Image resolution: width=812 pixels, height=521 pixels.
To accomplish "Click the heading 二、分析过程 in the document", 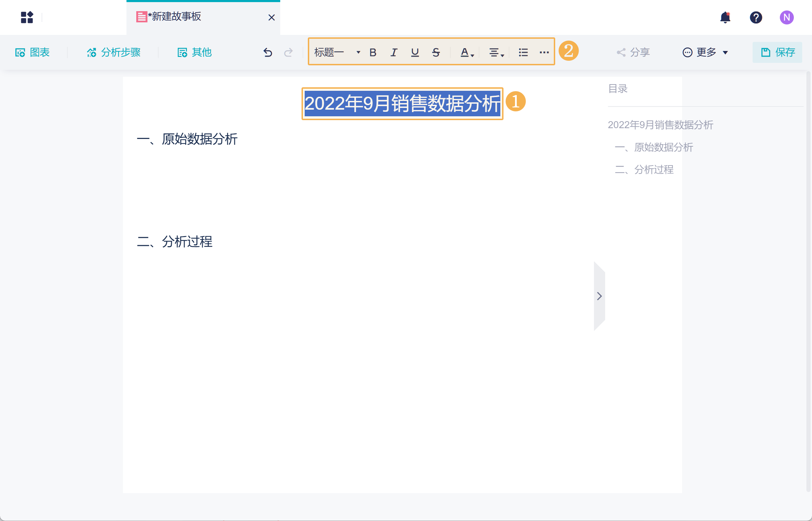I will coord(174,242).
